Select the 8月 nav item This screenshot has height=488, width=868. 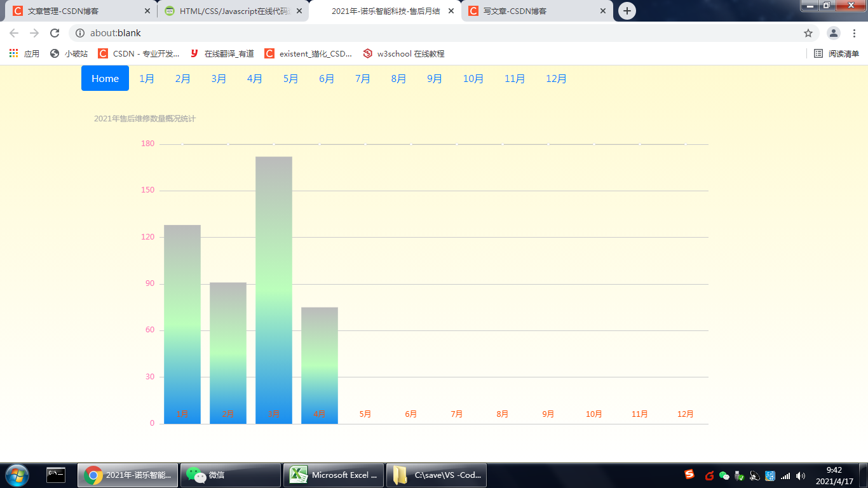pos(398,78)
